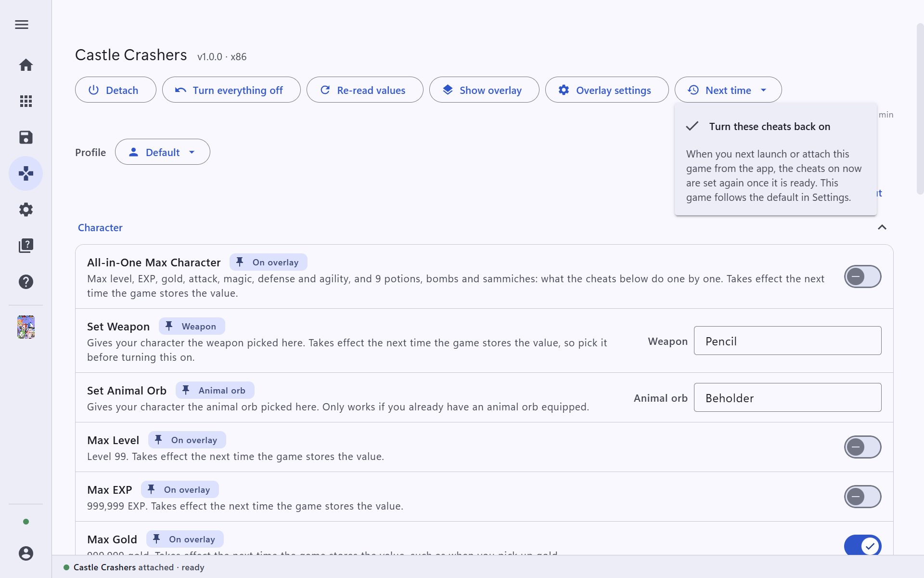Open the hamburger menu icon
The width and height of the screenshot is (924, 578).
(22, 25)
